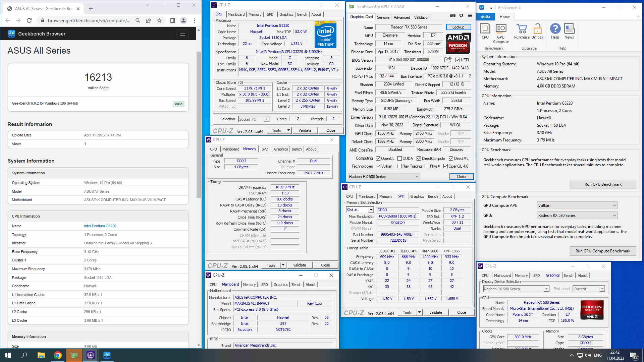Click BIOS export share icon in GPU-Z
Screen dimensions: 644x362
click(448, 60)
